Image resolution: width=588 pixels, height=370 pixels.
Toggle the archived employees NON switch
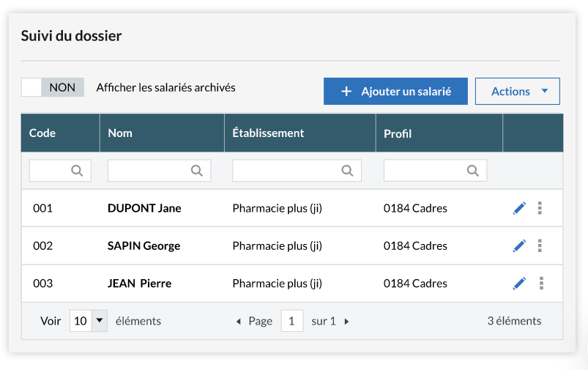53,87
